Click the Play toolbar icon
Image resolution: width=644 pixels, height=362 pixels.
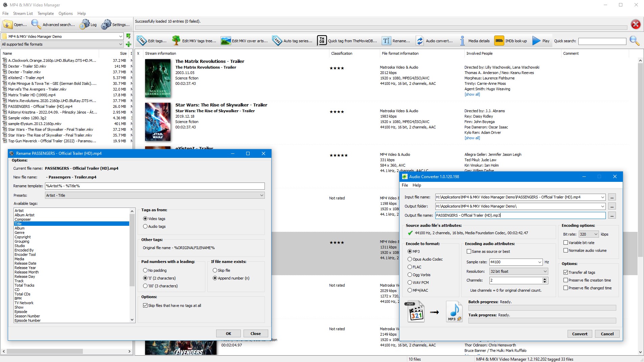tap(536, 41)
